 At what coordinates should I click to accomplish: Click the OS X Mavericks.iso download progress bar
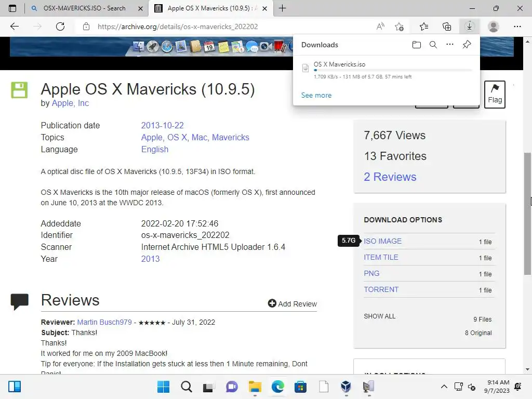point(393,70)
